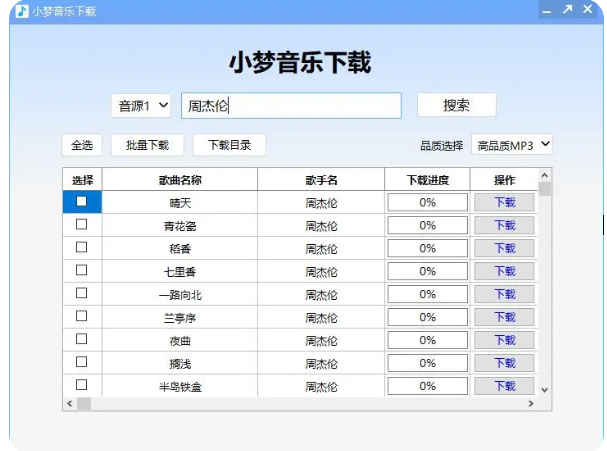Select the song name cell 半岛铁盒
The width and height of the screenshot is (607, 451).
[x=180, y=386]
